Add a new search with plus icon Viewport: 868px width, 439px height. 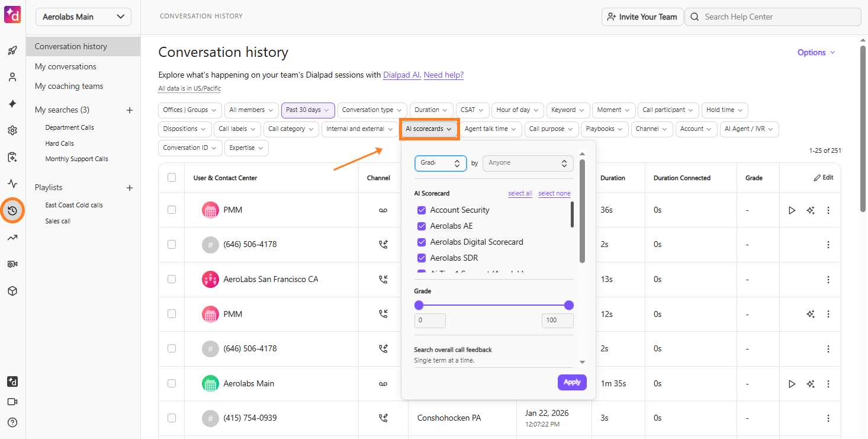(130, 110)
